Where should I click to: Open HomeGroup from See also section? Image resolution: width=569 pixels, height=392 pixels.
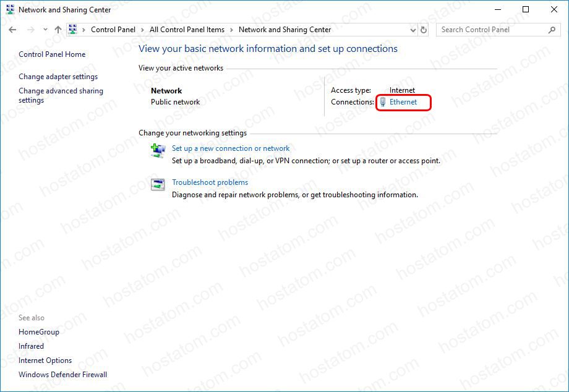tap(38, 332)
